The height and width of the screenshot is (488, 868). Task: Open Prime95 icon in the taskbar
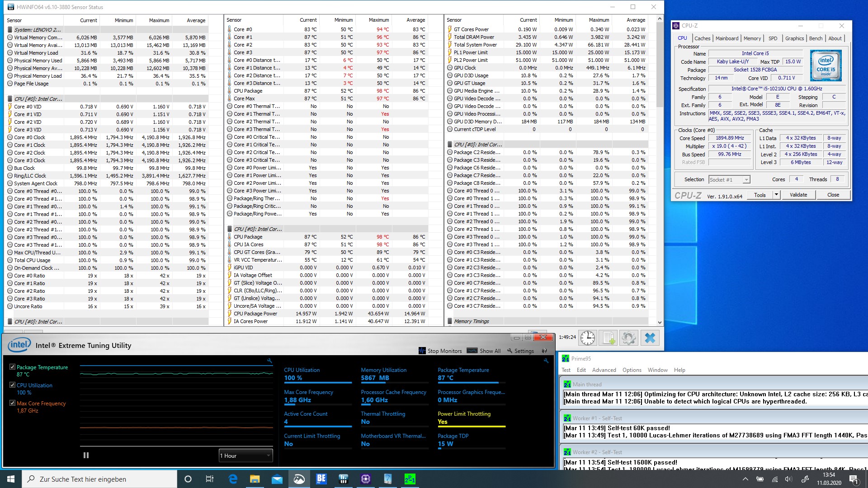pos(410,479)
